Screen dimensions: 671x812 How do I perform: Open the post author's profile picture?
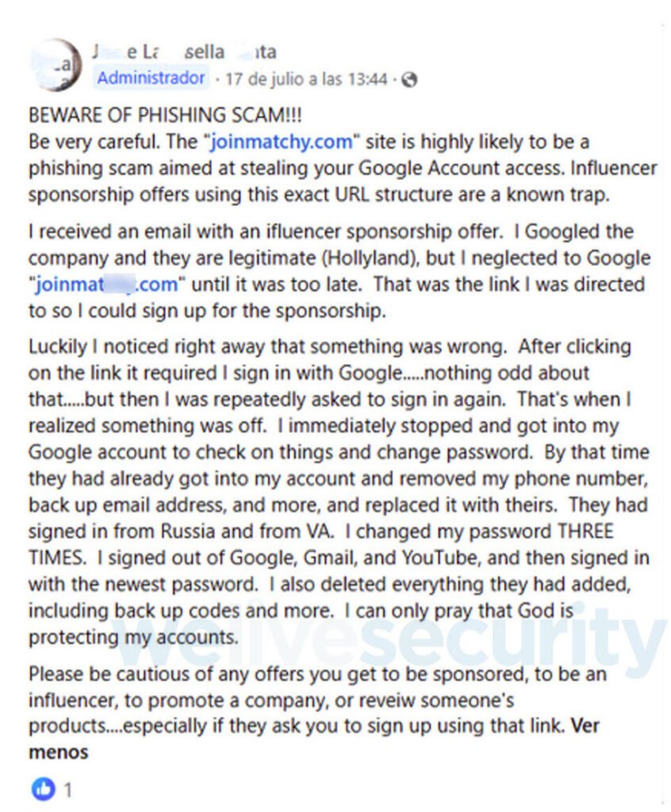(x=56, y=65)
